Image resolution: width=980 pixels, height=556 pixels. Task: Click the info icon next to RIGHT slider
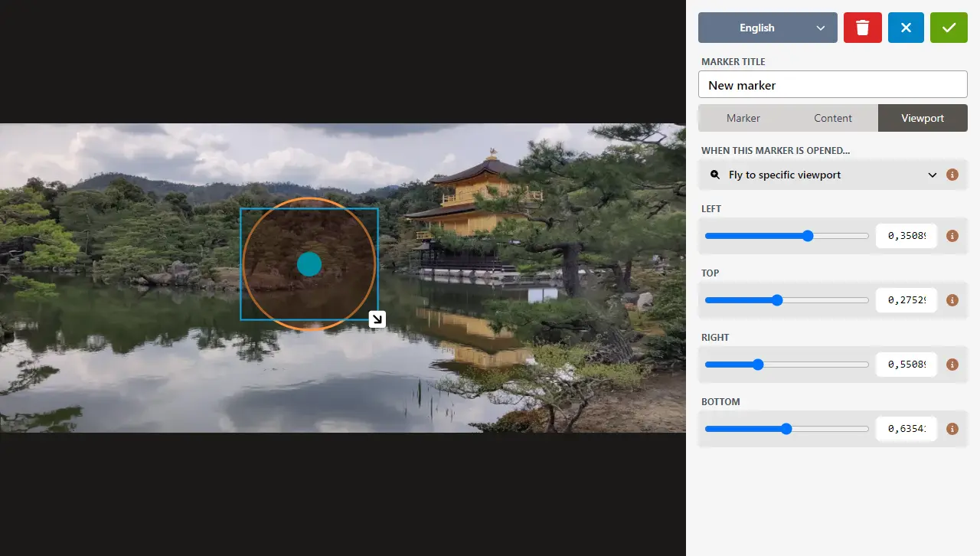tap(952, 365)
